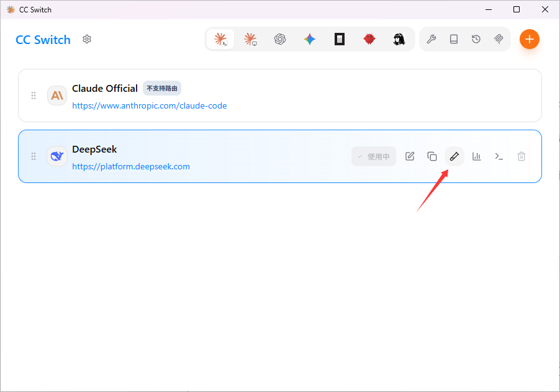Open settings gear next to CC Switch
Viewport: 560px width, 392px height.
[87, 39]
